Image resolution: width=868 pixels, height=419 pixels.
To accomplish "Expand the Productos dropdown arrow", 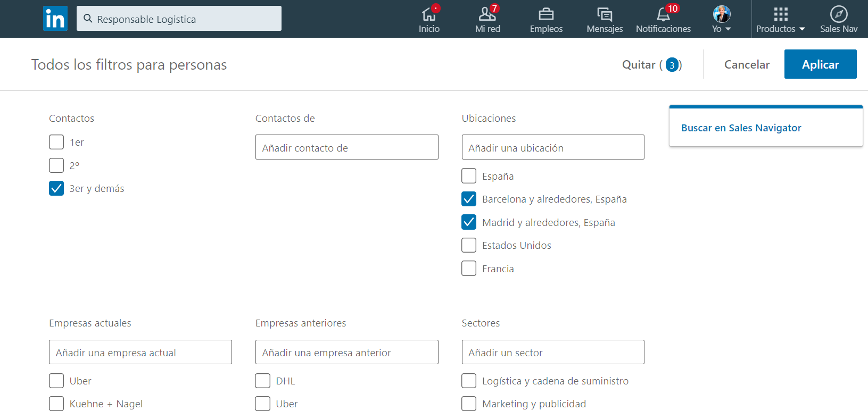I will pos(802,29).
